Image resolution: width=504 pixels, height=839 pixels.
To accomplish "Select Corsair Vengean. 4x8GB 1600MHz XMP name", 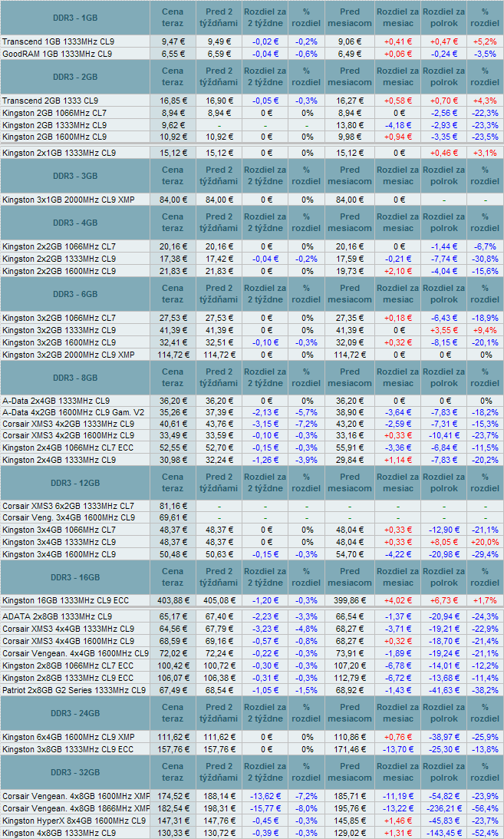I will (x=76, y=796).
